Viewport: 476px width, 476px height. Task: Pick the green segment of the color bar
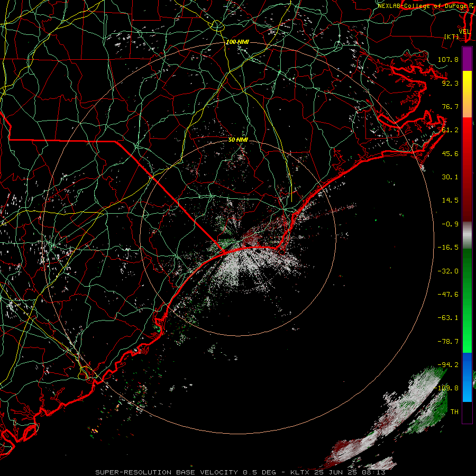click(x=467, y=300)
